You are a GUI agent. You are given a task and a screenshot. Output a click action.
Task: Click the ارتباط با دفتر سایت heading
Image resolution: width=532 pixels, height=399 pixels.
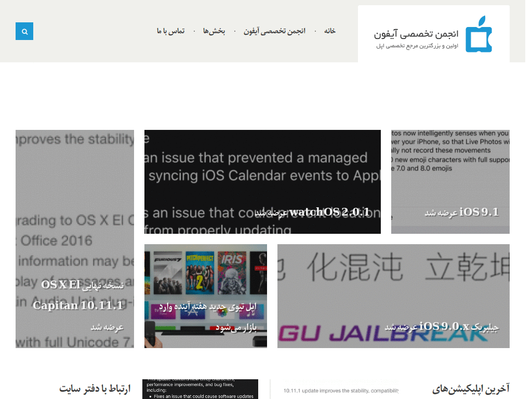coord(95,389)
